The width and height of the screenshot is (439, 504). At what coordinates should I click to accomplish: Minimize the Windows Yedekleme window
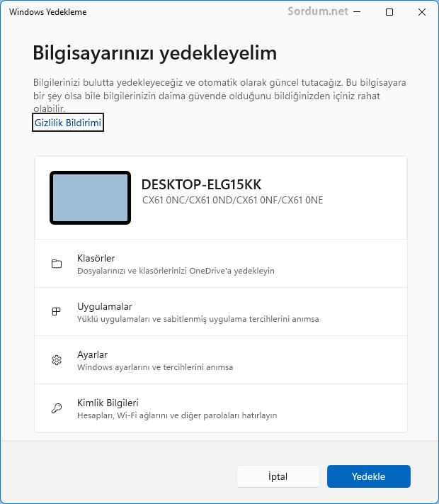click(357, 12)
